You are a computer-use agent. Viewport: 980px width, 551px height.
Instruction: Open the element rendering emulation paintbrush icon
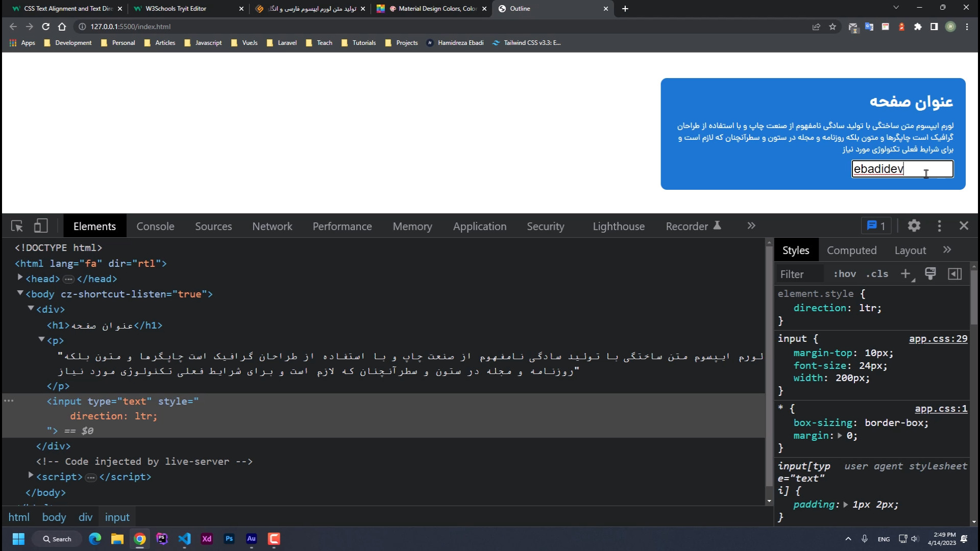click(x=930, y=274)
